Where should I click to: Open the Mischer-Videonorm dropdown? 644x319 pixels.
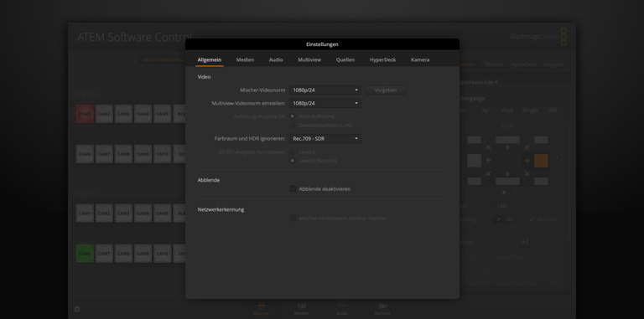(325, 90)
